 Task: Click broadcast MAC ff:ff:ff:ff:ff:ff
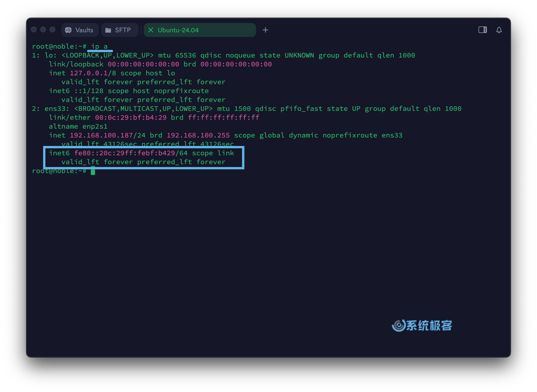[224, 117]
